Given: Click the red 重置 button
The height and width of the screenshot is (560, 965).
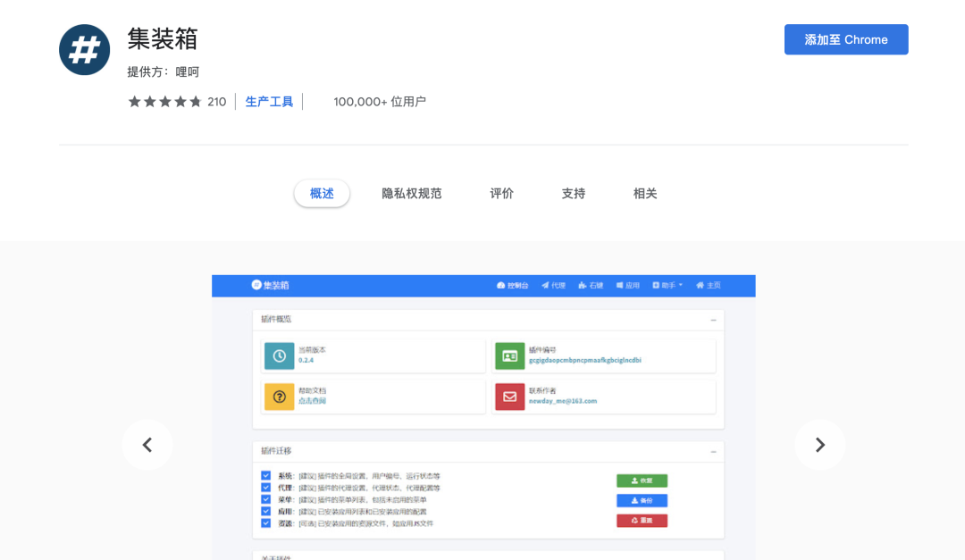Looking at the screenshot, I should click(x=642, y=521).
